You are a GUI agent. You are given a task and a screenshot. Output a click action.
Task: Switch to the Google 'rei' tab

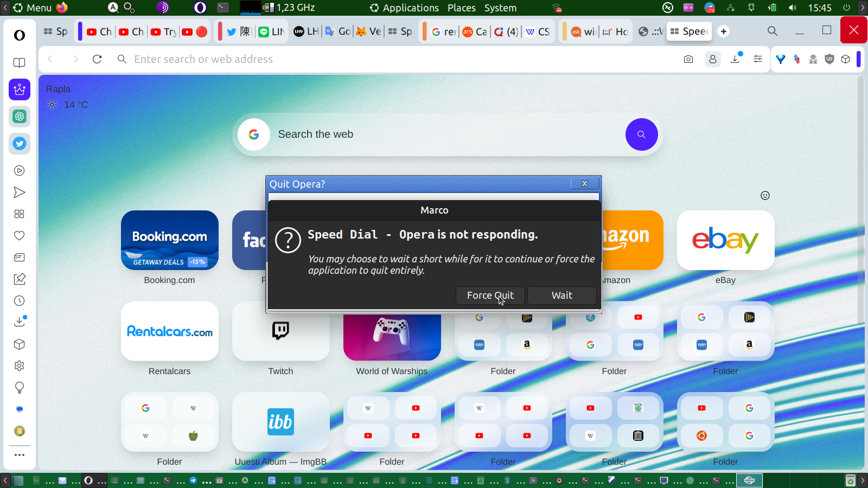tap(443, 31)
